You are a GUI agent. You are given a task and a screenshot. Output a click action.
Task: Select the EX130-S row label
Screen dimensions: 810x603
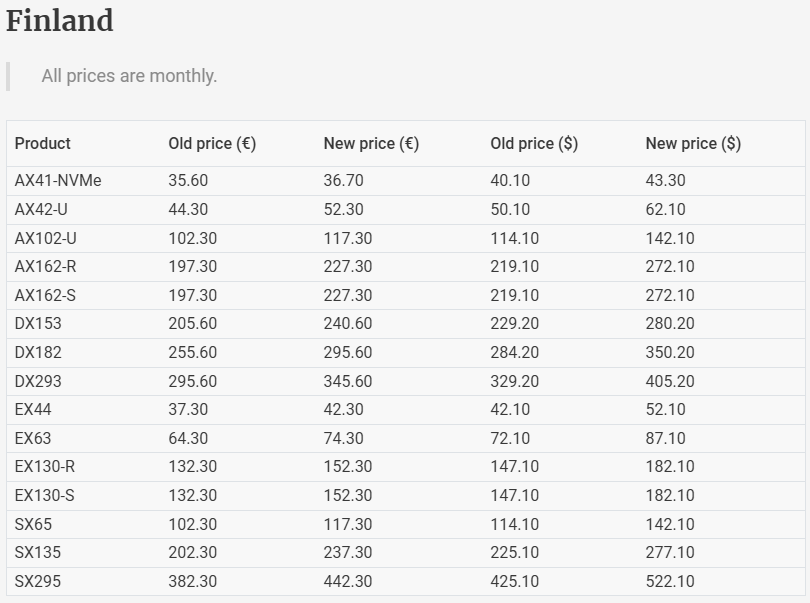click(45, 496)
